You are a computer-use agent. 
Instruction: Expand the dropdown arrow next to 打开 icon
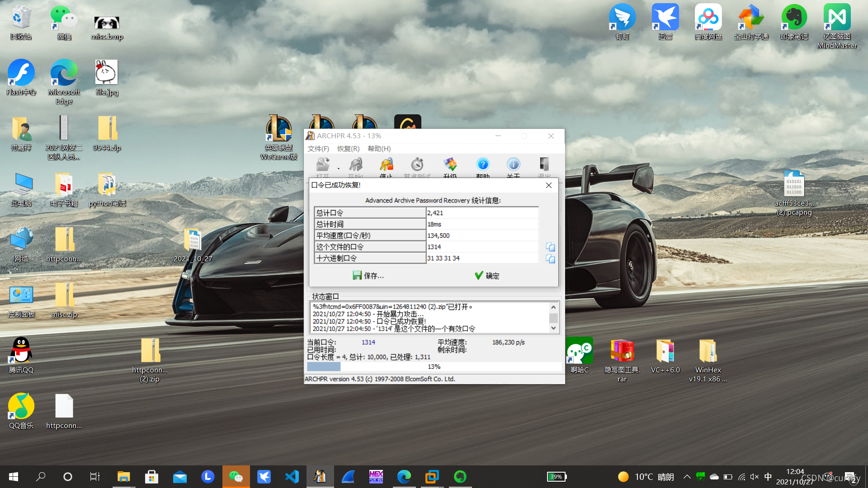point(338,169)
